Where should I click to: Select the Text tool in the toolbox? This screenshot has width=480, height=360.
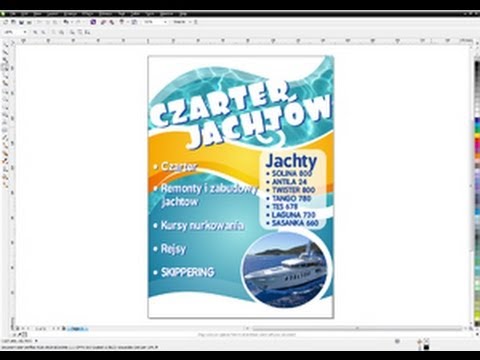tap(6, 122)
